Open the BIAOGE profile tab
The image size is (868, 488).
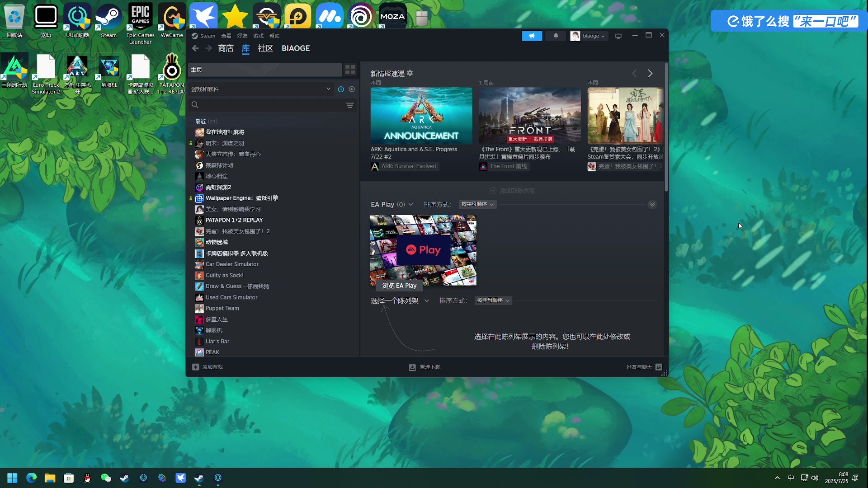(296, 48)
